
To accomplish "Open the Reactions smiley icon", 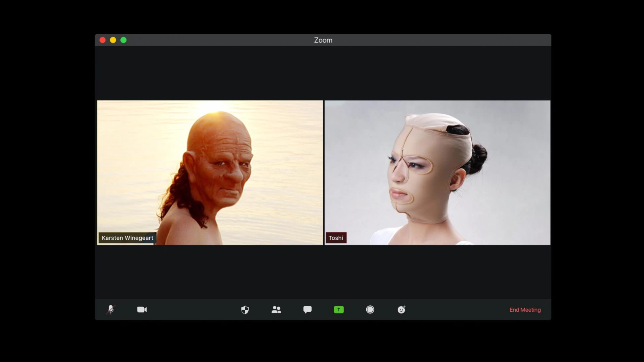I will (401, 309).
